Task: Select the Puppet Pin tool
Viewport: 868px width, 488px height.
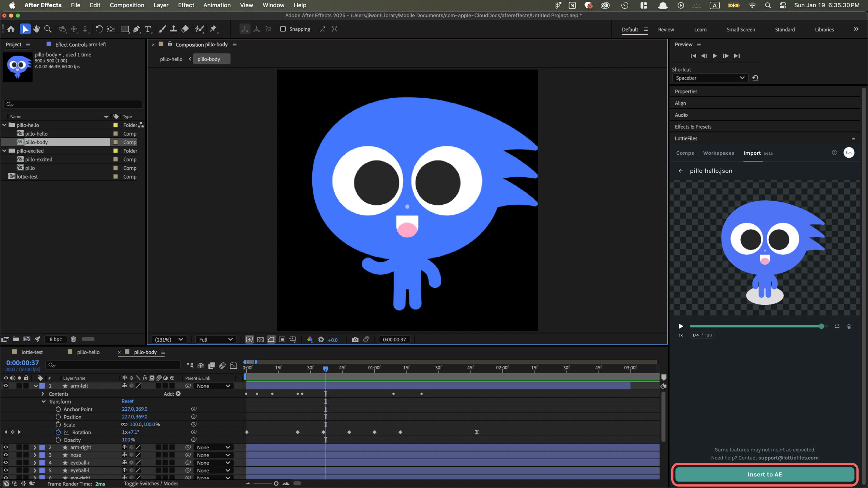Action: click(213, 29)
